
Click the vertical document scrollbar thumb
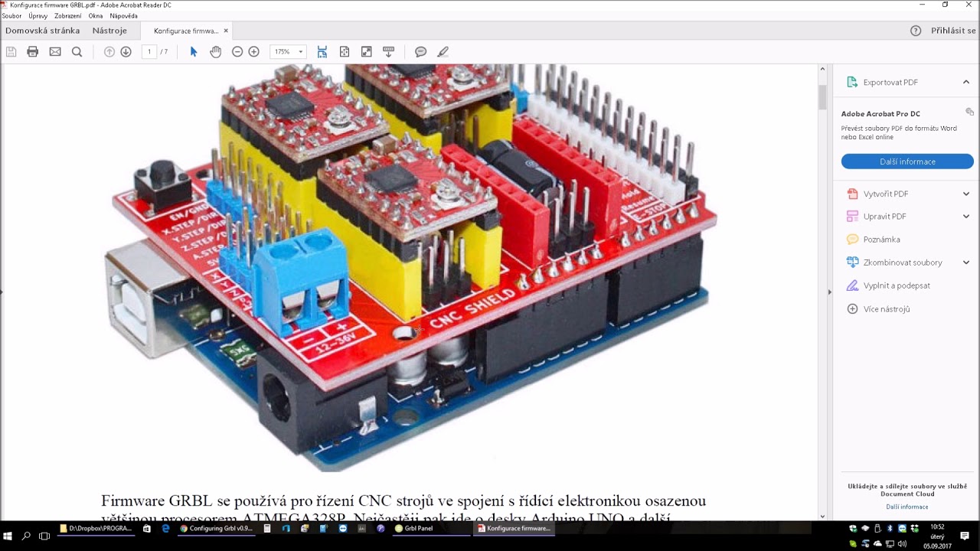tap(823, 97)
